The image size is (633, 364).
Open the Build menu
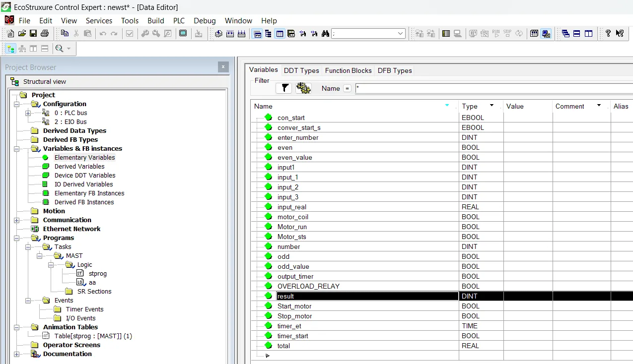click(156, 20)
